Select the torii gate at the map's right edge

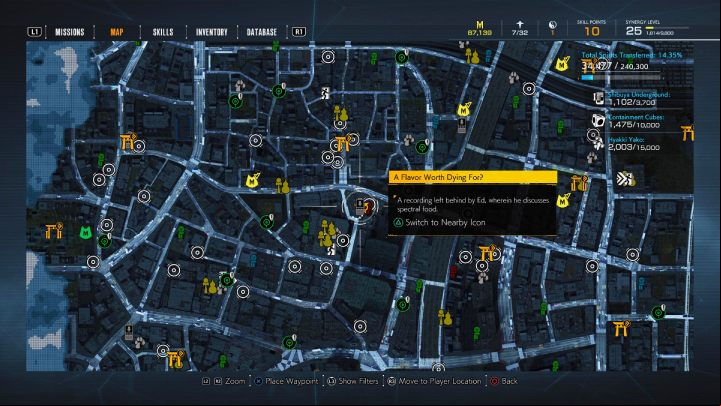tap(687, 133)
